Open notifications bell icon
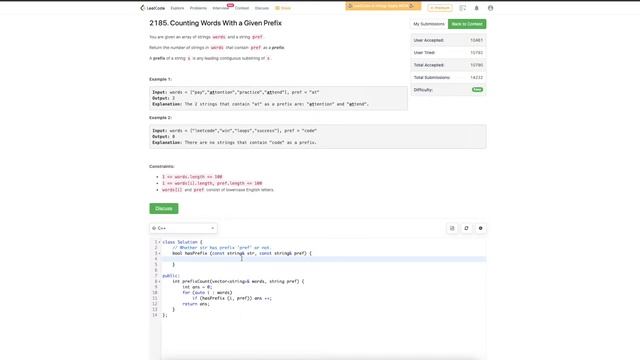 (476, 8)
